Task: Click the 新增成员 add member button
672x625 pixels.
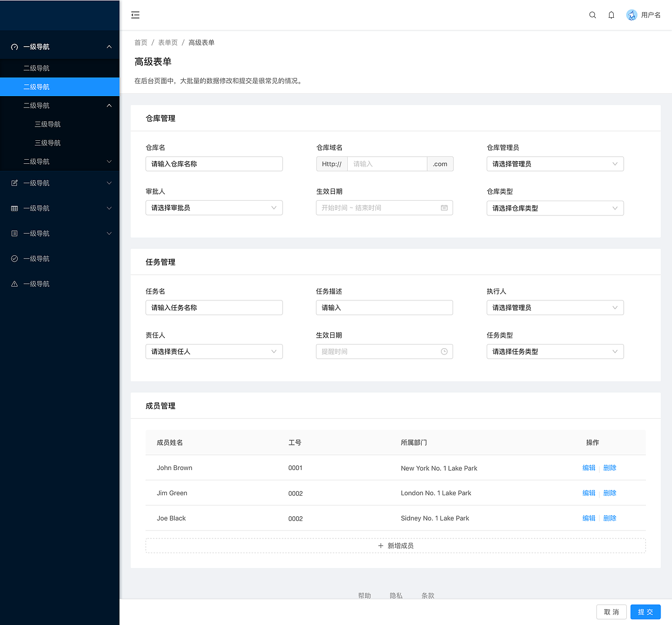Action: pos(396,546)
